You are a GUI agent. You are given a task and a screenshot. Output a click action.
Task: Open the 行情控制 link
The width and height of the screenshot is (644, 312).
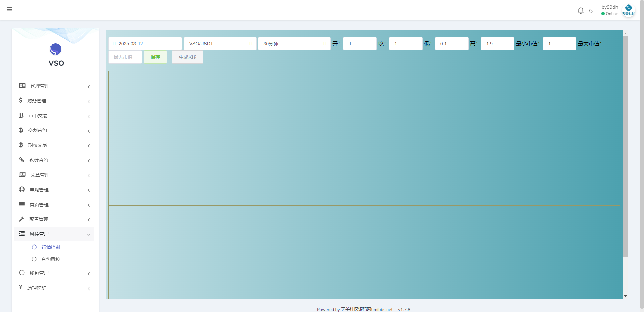point(51,247)
